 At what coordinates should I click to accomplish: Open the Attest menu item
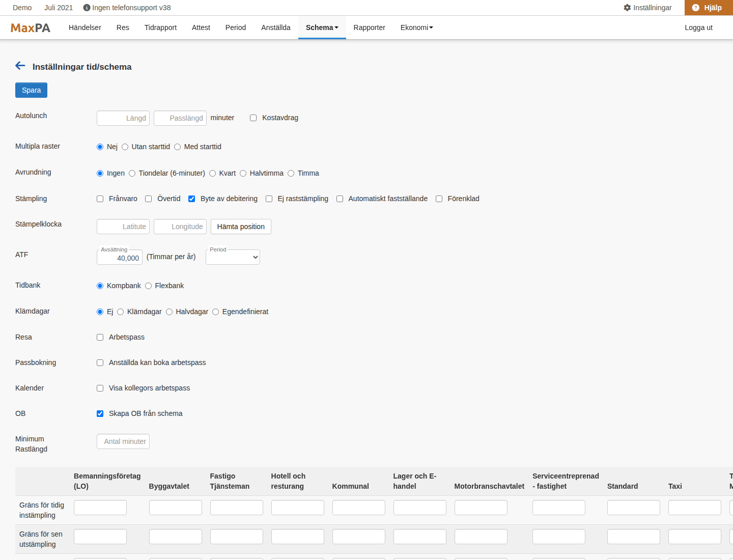click(x=201, y=27)
